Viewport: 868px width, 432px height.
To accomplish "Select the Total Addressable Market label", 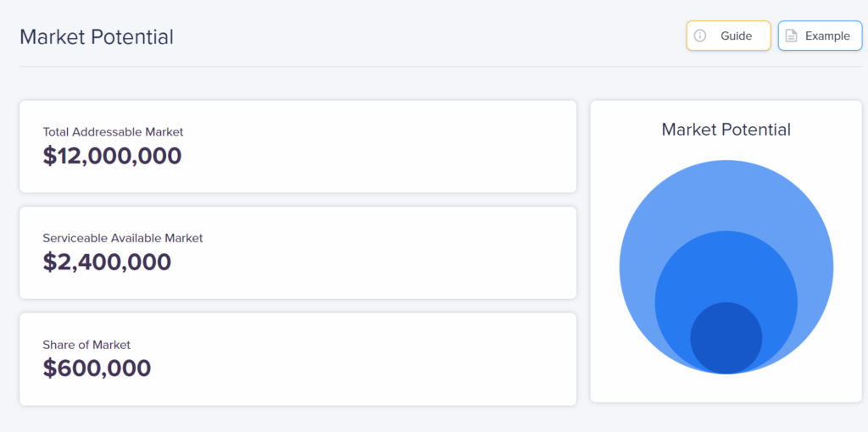I will tap(113, 132).
